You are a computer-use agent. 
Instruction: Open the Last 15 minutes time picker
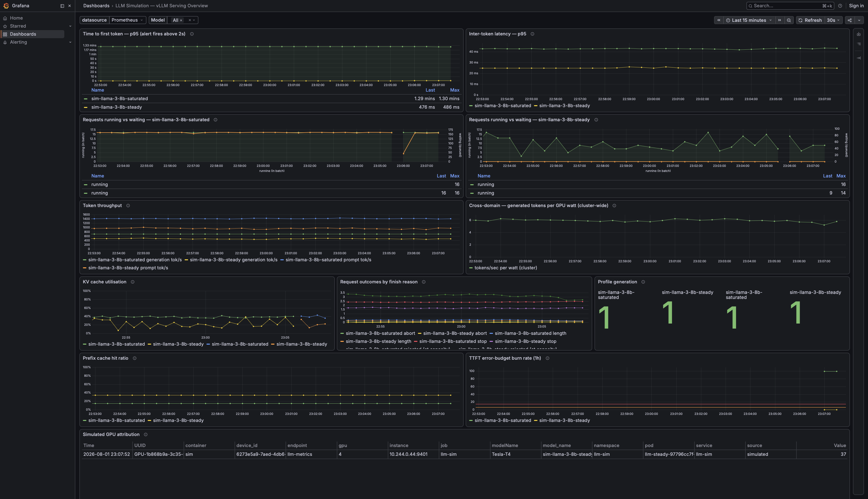(749, 20)
